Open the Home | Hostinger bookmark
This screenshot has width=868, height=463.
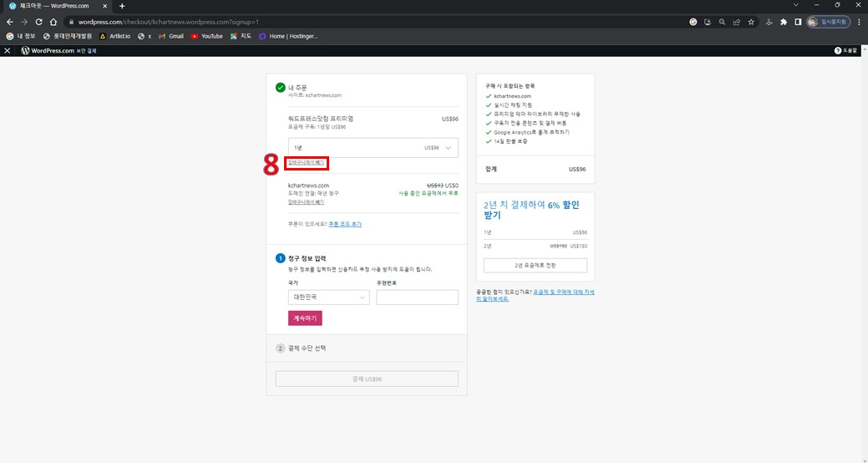(x=288, y=36)
